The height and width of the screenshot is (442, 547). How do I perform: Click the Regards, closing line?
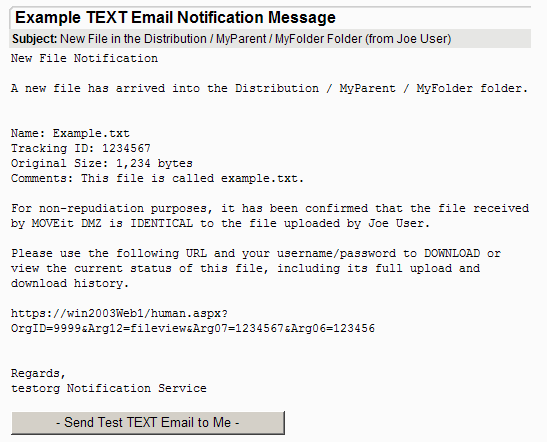point(38,373)
